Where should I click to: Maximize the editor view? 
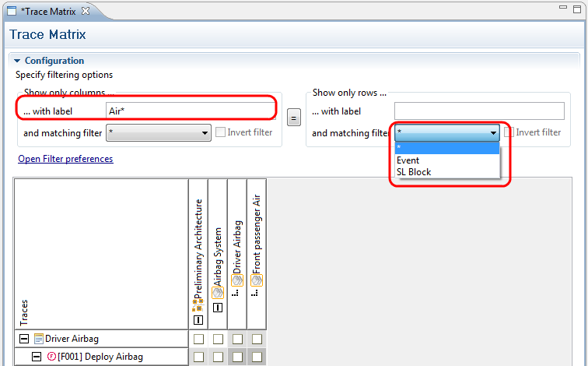coord(577,9)
